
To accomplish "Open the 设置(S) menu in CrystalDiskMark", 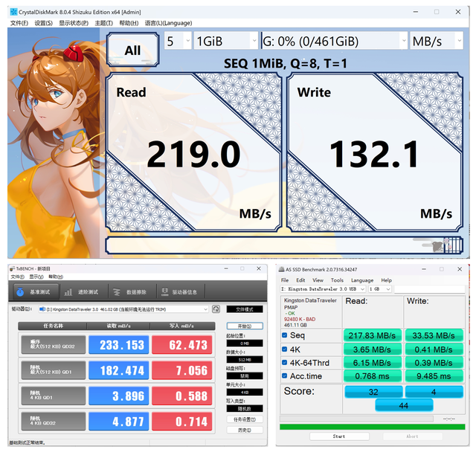I will (43, 23).
